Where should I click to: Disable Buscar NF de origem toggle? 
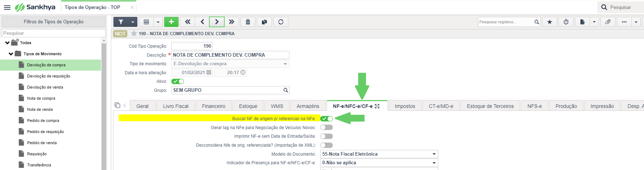click(326, 119)
